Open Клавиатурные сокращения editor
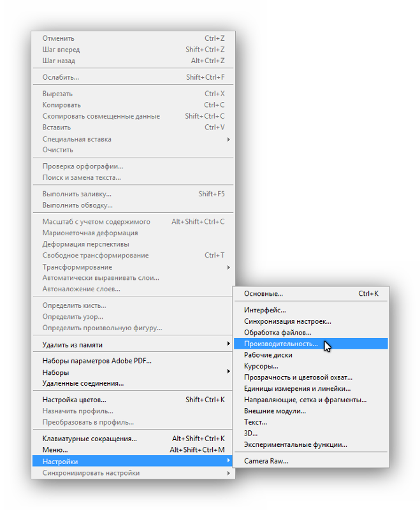The width and height of the screenshot is (420, 510). tap(133, 439)
